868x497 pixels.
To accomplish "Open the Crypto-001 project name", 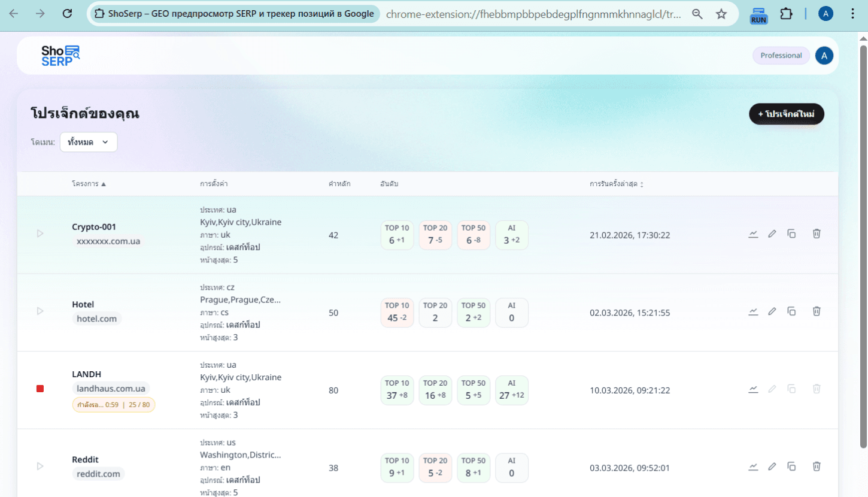I will click(94, 227).
